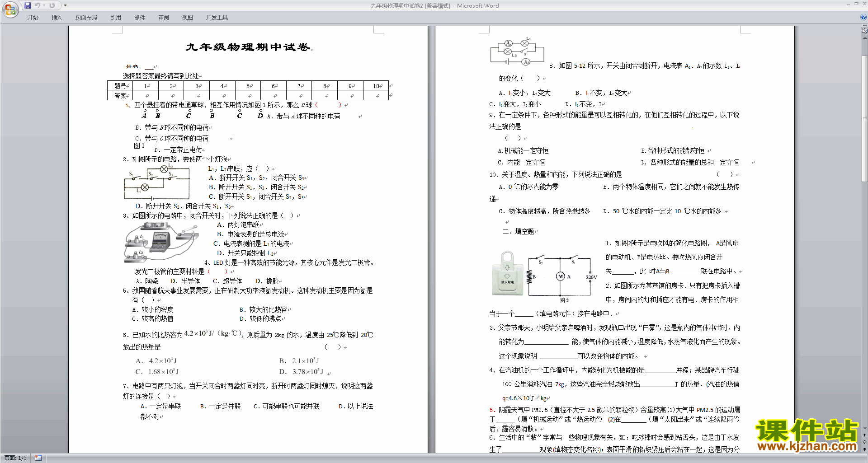Restore down the Word window
The image size is (868, 463).
coord(856,4)
